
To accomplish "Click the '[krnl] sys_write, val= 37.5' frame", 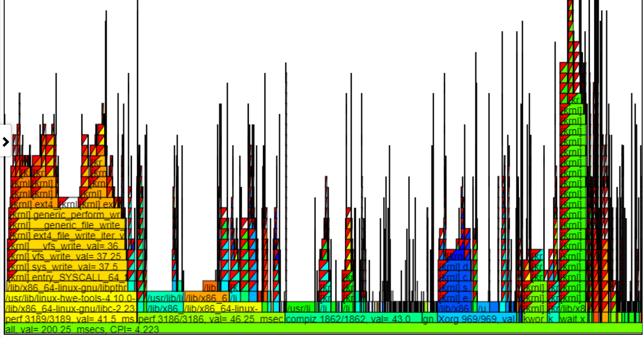I will tap(67, 266).
